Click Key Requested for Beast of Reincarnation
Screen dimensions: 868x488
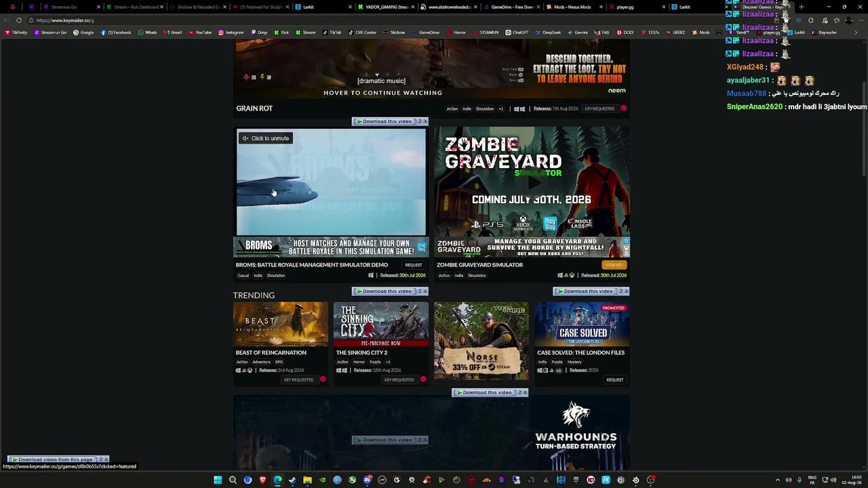[298, 380]
